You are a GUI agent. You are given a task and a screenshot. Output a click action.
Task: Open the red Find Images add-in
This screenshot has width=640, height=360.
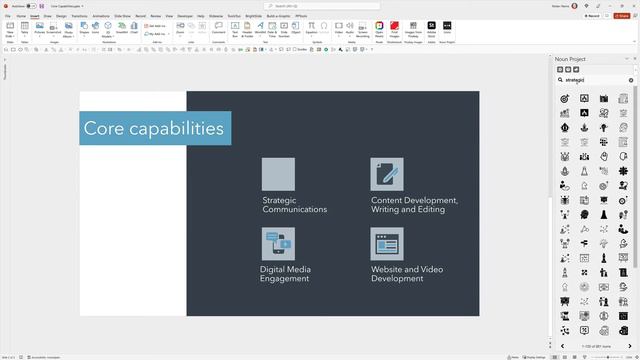(x=394, y=29)
